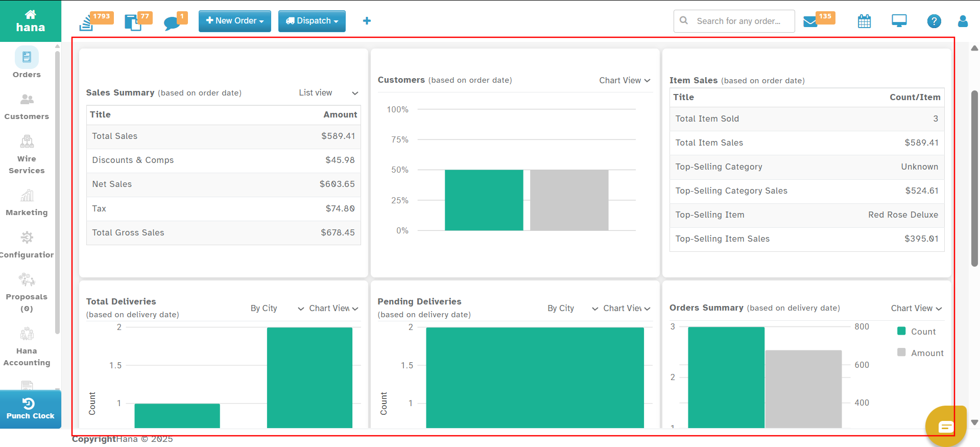Image resolution: width=980 pixels, height=447 pixels.
Task: Select the Top-Selling Category Unknown value
Action: [x=919, y=167]
